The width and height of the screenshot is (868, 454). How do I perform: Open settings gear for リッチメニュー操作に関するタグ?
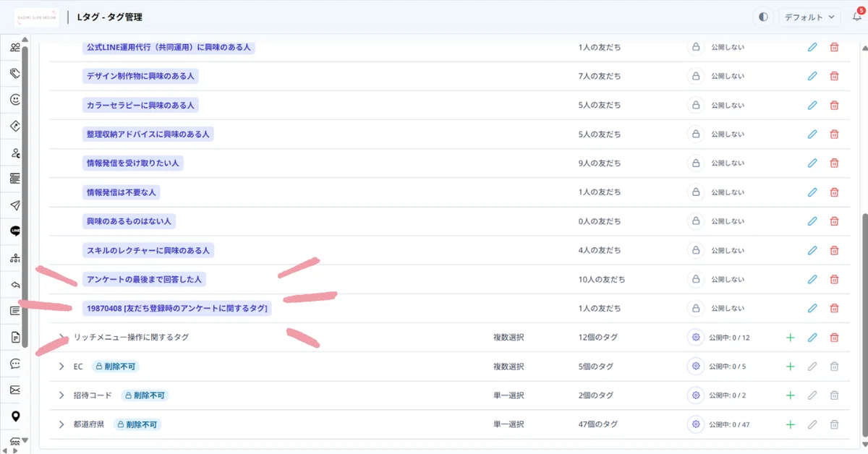click(696, 337)
